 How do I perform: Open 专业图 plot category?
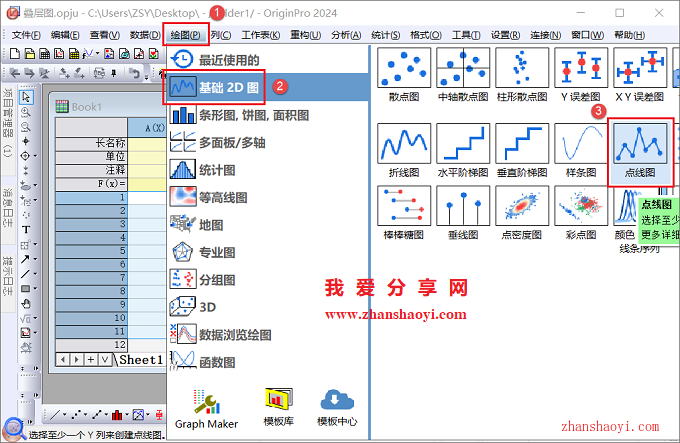[x=268, y=252]
